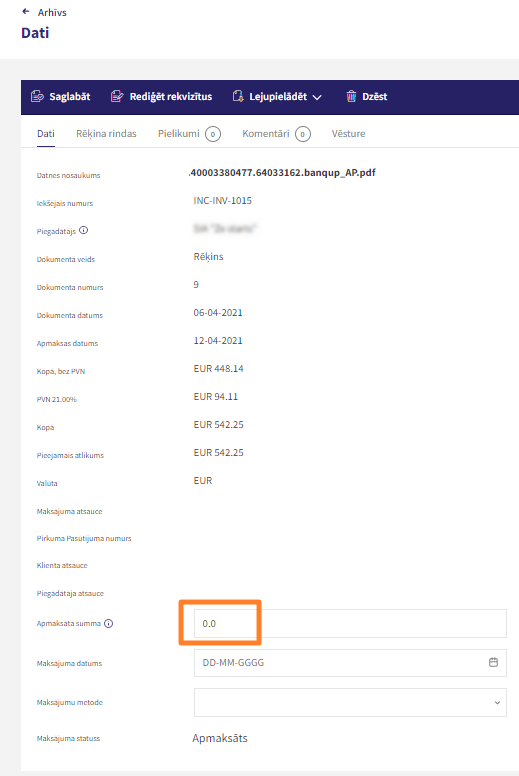Select the Dati tab
519x776 pixels.
[x=46, y=134]
